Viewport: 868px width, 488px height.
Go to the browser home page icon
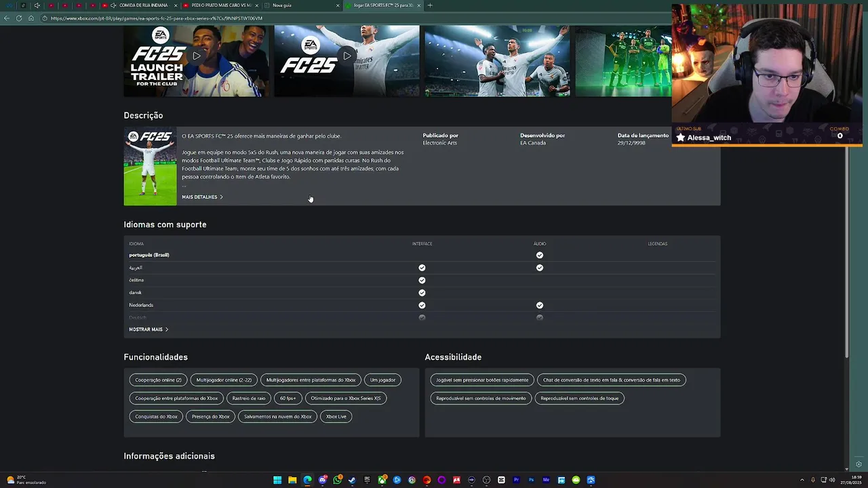click(x=31, y=18)
